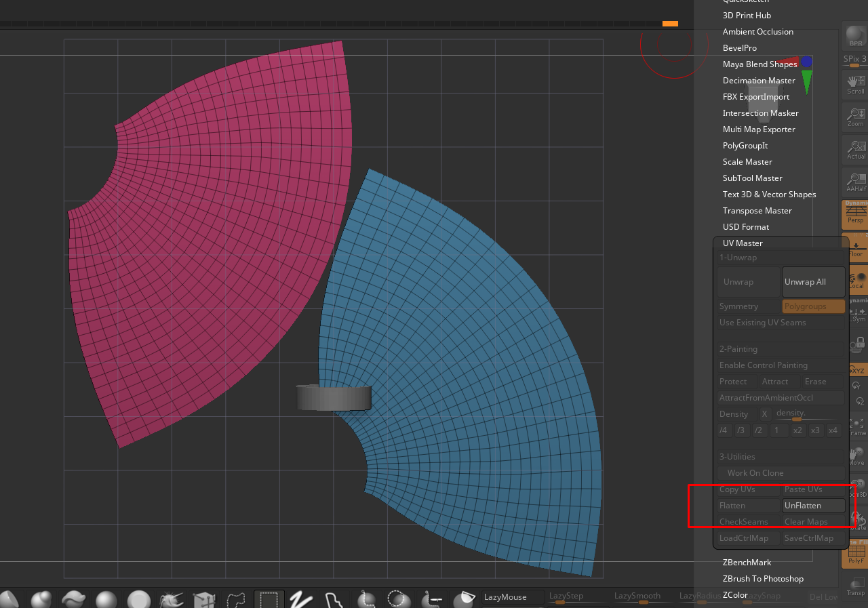Toggle PolyF polyframe display

coord(855,552)
